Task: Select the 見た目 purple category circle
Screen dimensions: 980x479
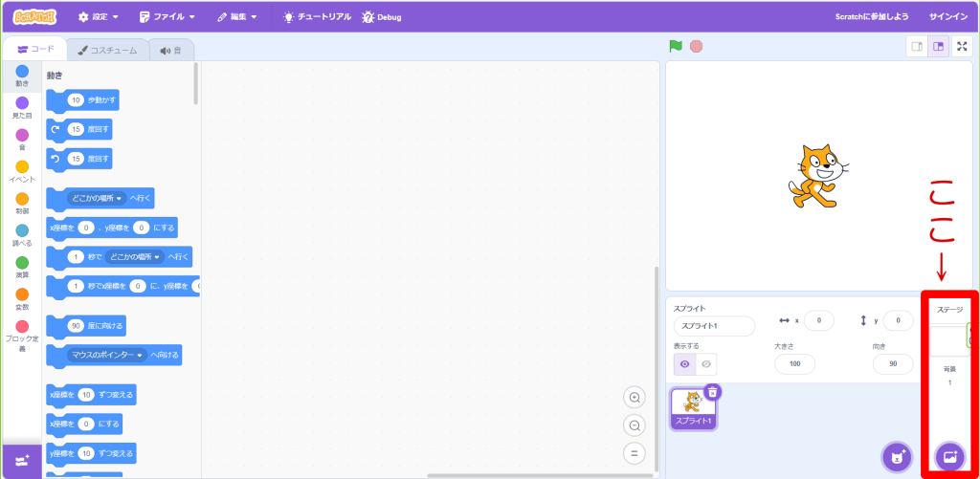Action: [x=22, y=102]
